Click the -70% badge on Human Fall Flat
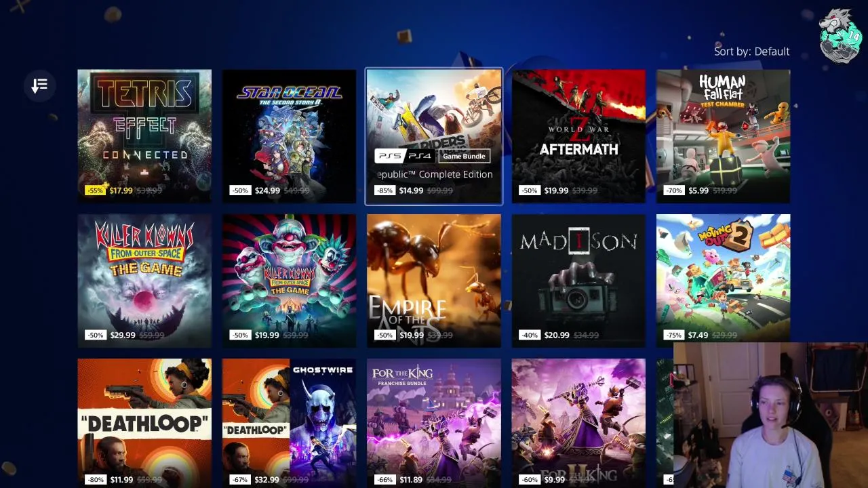868x488 pixels. pyautogui.click(x=674, y=190)
